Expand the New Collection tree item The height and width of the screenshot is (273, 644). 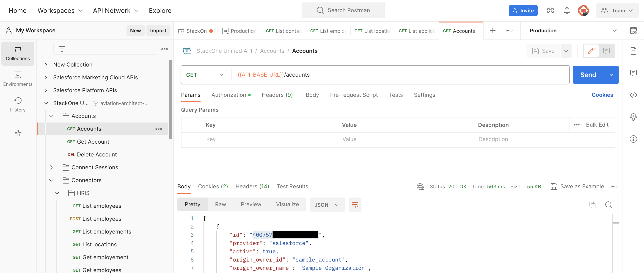46,64
